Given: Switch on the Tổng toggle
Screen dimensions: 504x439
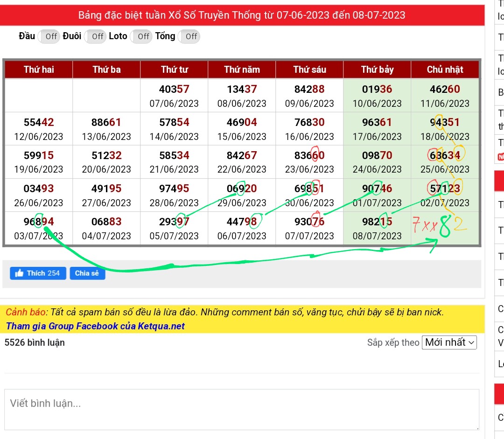Looking at the screenshot, I should 189,36.
